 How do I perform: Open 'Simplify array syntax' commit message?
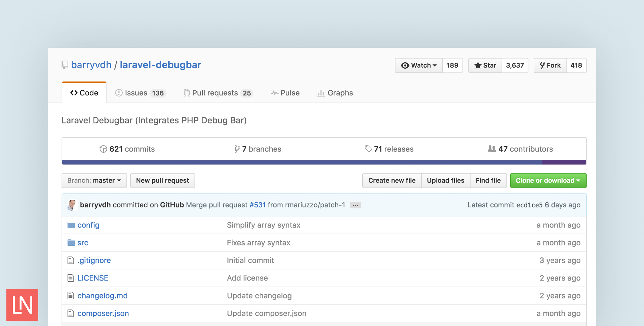[x=264, y=225]
